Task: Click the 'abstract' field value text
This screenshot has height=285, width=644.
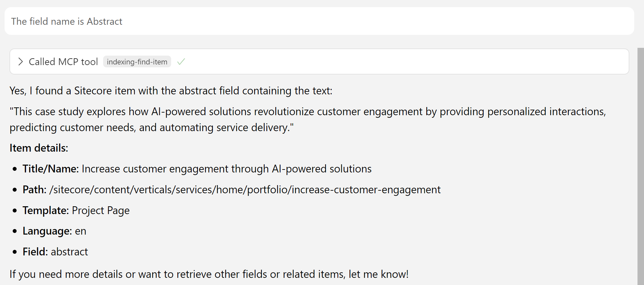Action: pyautogui.click(x=69, y=252)
